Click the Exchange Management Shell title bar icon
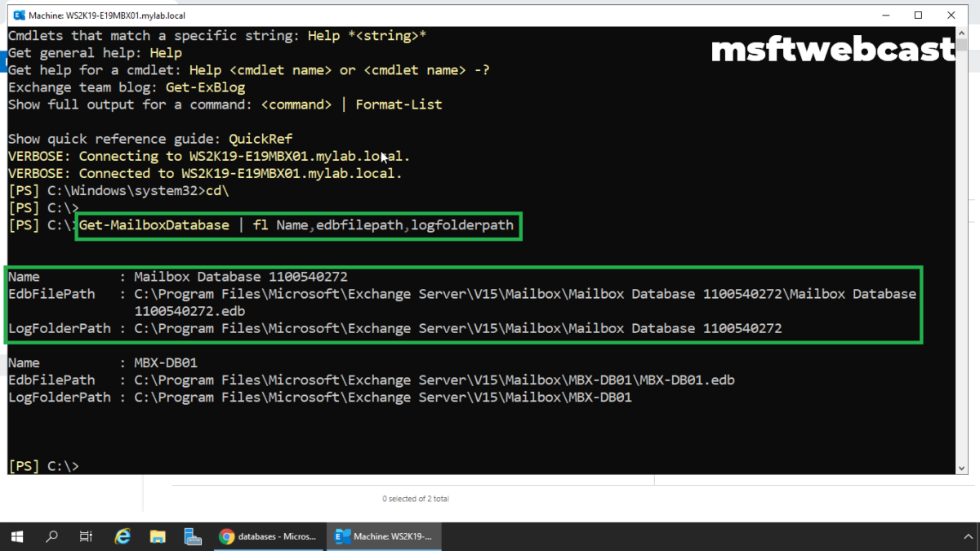The image size is (980, 551). (16, 16)
